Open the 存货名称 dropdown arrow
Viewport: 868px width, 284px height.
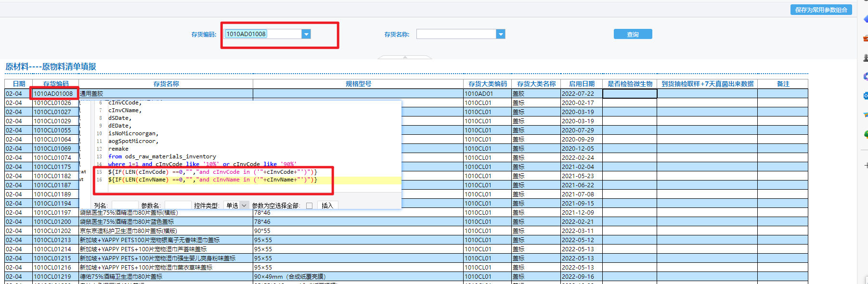pyautogui.click(x=501, y=34)
